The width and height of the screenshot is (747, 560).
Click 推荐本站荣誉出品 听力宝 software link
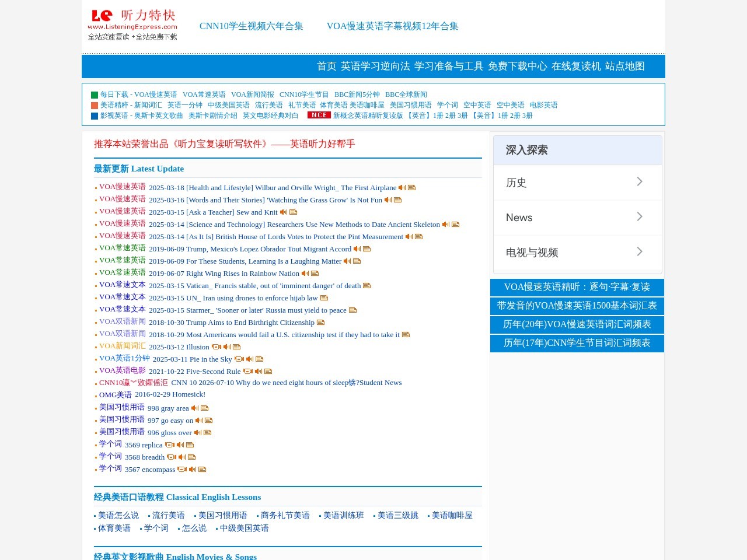[x=225, y=144]
